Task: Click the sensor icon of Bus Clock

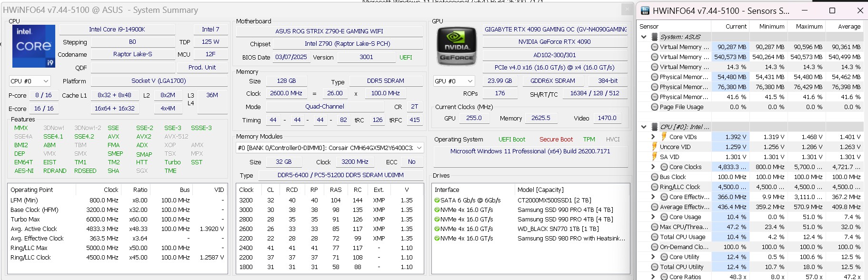Action: (655, 177)
